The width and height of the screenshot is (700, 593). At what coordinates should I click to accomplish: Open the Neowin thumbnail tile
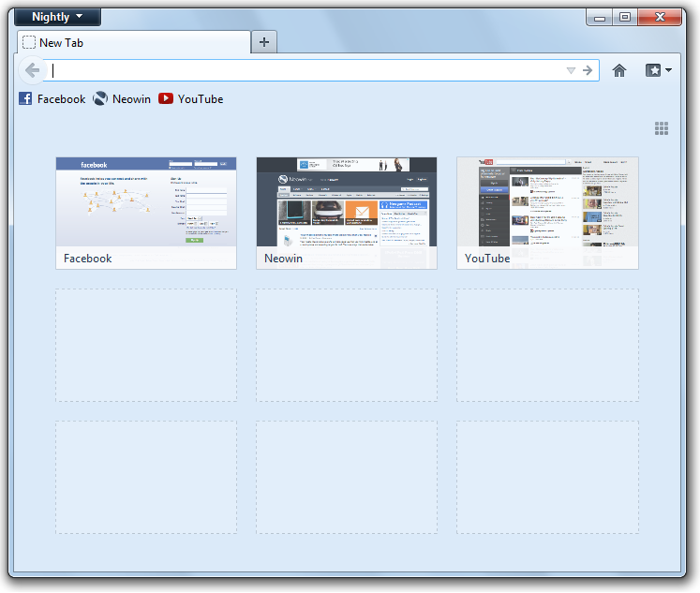(347, 214)
